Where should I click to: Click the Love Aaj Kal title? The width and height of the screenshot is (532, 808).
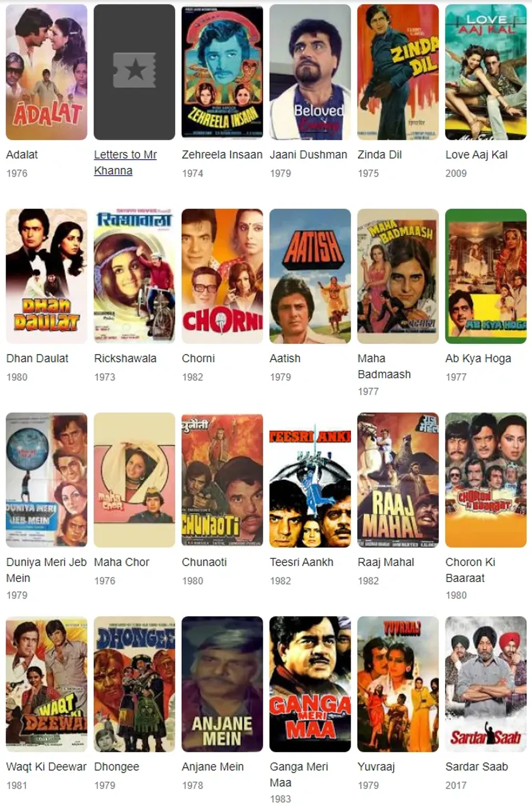476,155
